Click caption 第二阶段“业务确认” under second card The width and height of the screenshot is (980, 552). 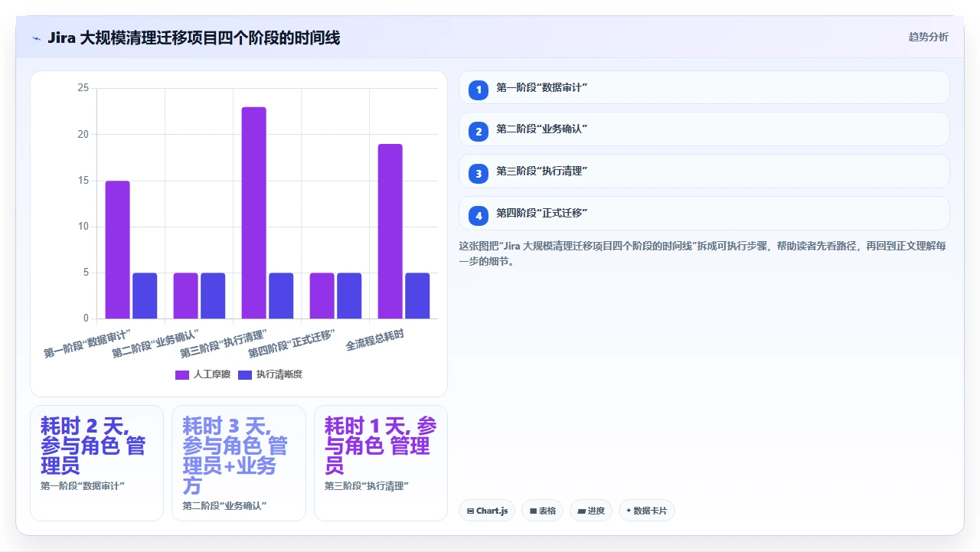(x=224, y=506)
